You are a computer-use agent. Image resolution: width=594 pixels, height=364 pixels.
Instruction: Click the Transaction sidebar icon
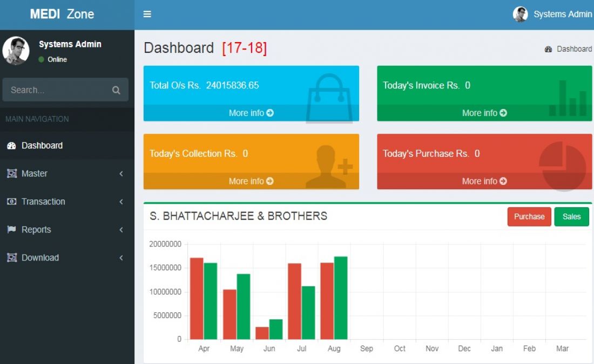coord(11,201)
